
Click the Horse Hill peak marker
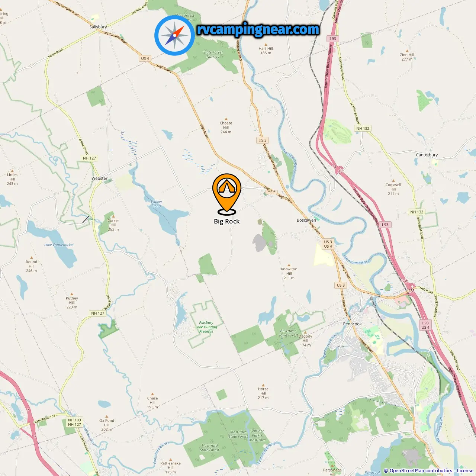(263, 385)
